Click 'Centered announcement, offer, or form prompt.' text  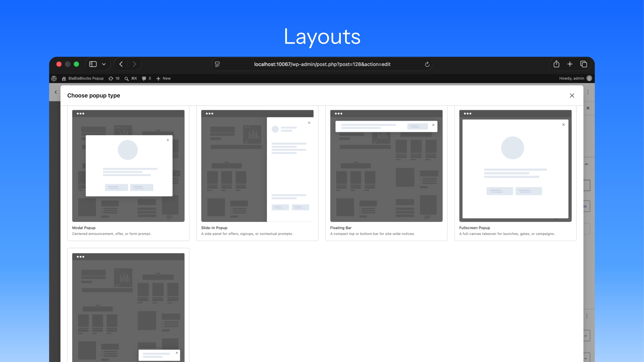coord(112,234)
